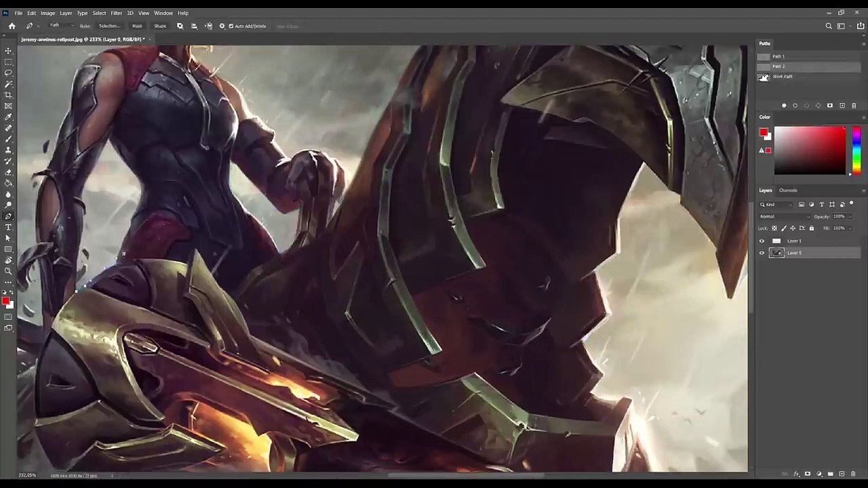The width and height of the screenshot is (868, 488).
Task: Select the Lasso tool
Action: (8, 73)
